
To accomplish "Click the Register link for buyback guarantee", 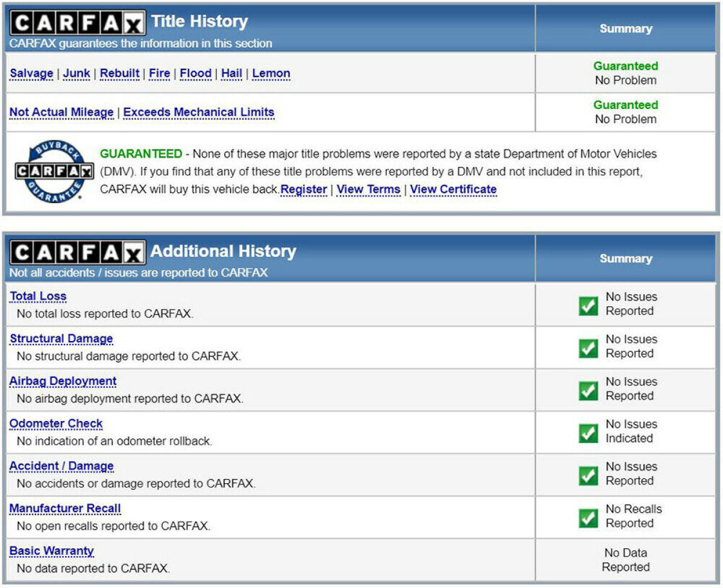I will (x=304, y=190).
